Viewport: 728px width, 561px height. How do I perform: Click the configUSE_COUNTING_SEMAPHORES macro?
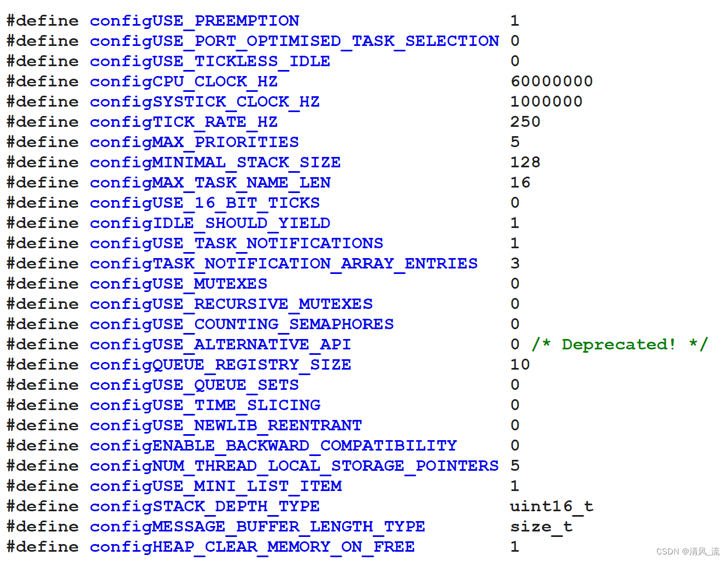(x=241, y=324)
